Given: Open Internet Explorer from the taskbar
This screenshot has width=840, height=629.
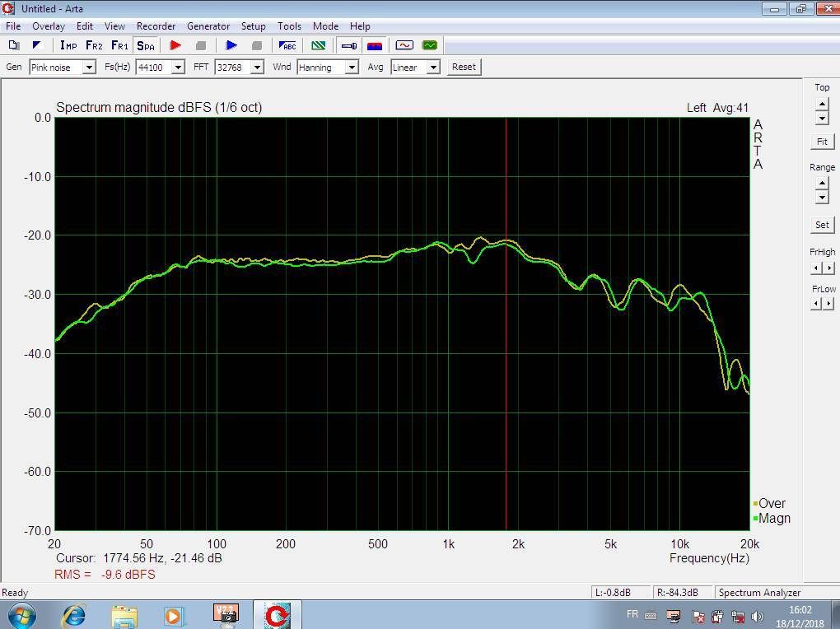Looking at the screenshot, I should [74, 615].
